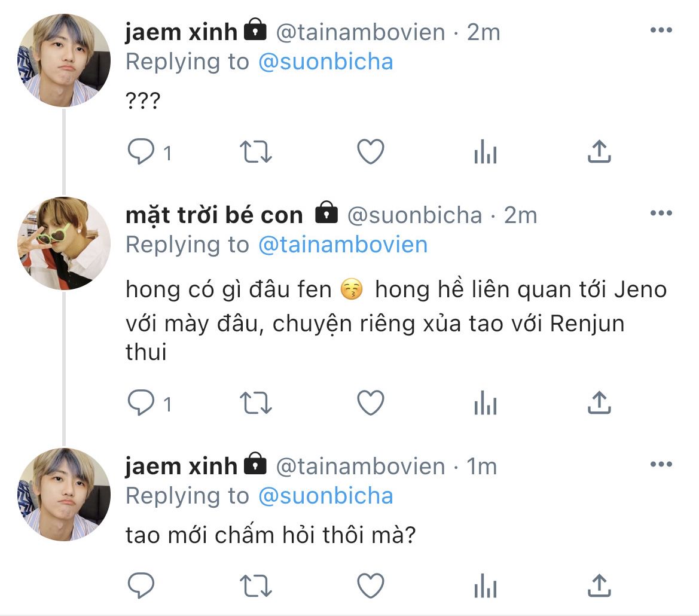Open the @suonbicha mention in the first tweet
The width and height of the screenshot is (699, 616).
[325, 62]
